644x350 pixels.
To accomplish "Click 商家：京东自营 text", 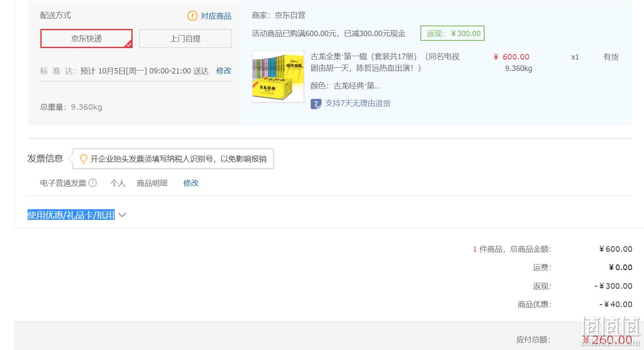I will point(278,15).
